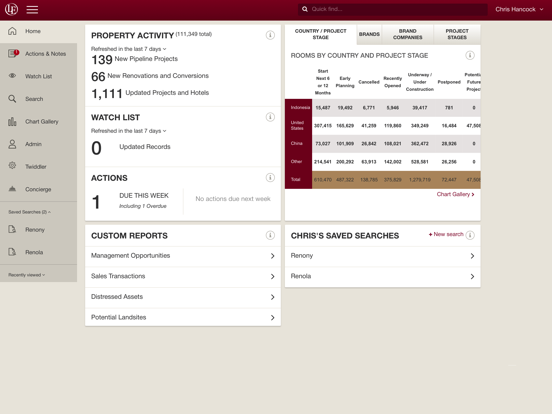
Task: Click the Concierge bell icon
Action: click(12, 189)
